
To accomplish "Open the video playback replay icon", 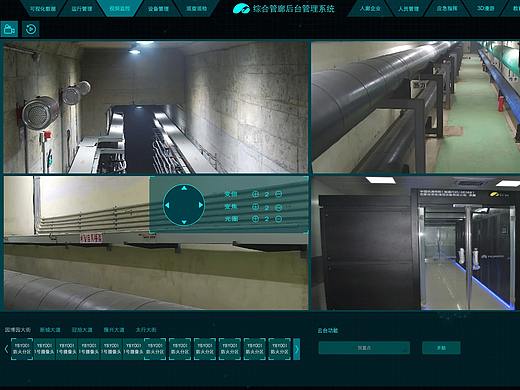I will pos(31,29).
